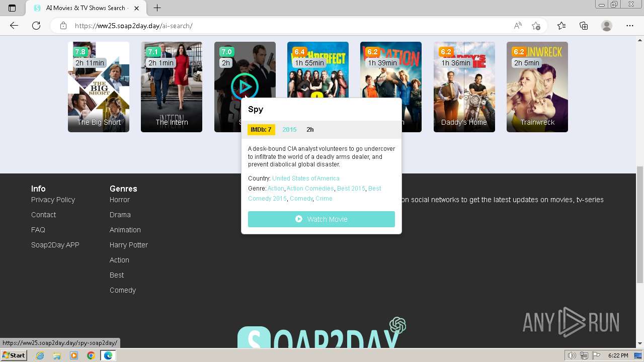Open Best genre in footer list
The width and height of the screenshot is (644, 362).
click(x=117, y=275)
